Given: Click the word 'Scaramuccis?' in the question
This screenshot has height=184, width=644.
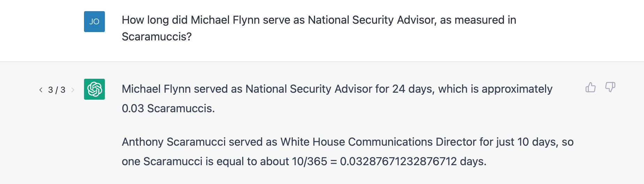Looking at the screenshot, I should pyautogui.click(x=157, y=37).
